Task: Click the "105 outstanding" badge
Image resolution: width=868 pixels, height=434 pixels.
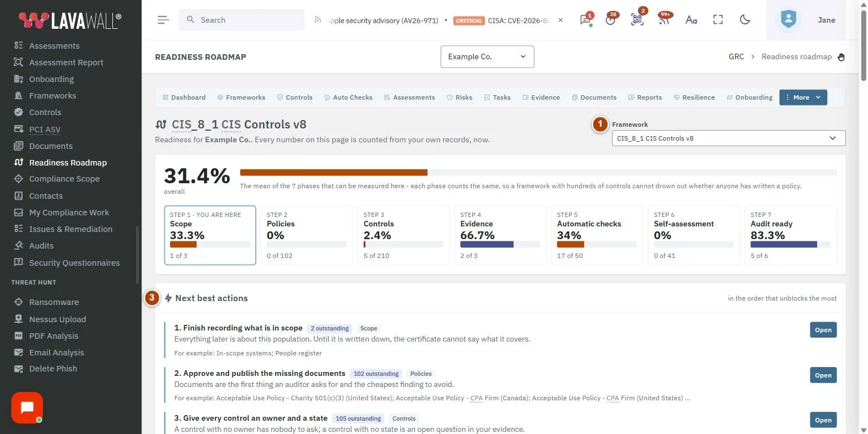Action: [358, 418]
